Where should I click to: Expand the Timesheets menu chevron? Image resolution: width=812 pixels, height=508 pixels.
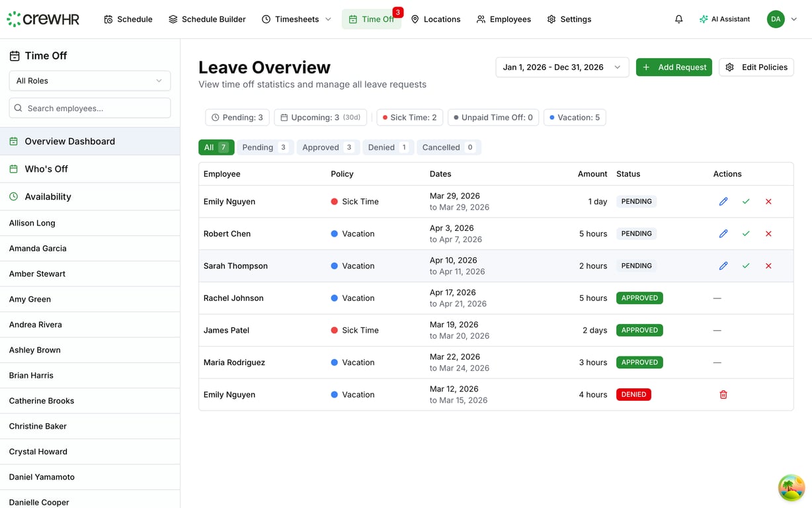coord(329,19)
